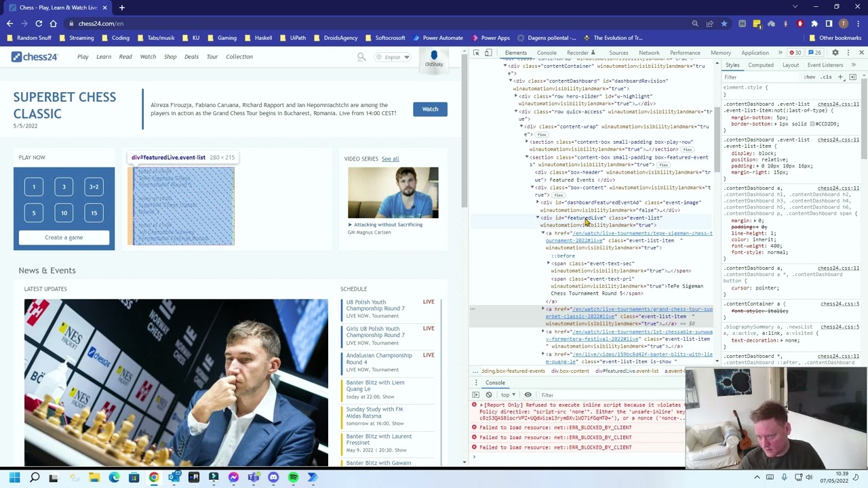Select the 15 minute time control button
This screenshot has width=868, height=488.
click(x=94, y=213)
